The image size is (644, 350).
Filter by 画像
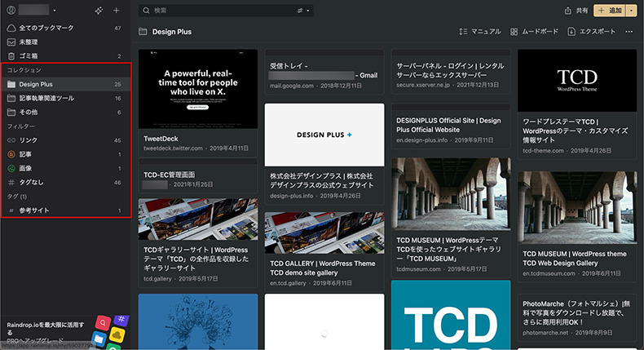[x=66, y=168]
